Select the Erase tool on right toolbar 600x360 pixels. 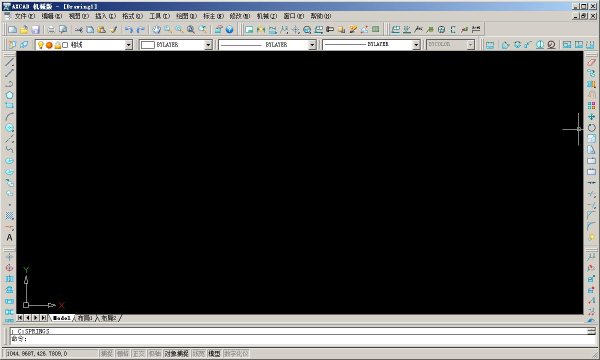[592, 62]
